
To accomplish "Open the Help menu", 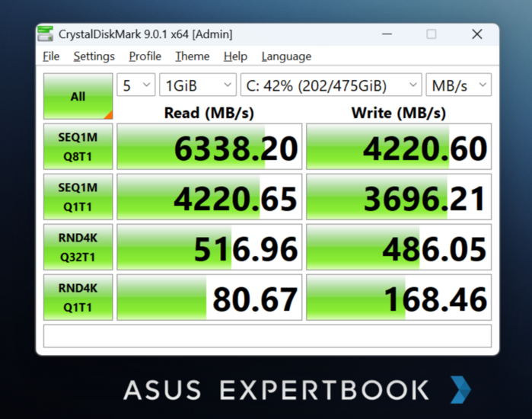I will click(235, 56).
